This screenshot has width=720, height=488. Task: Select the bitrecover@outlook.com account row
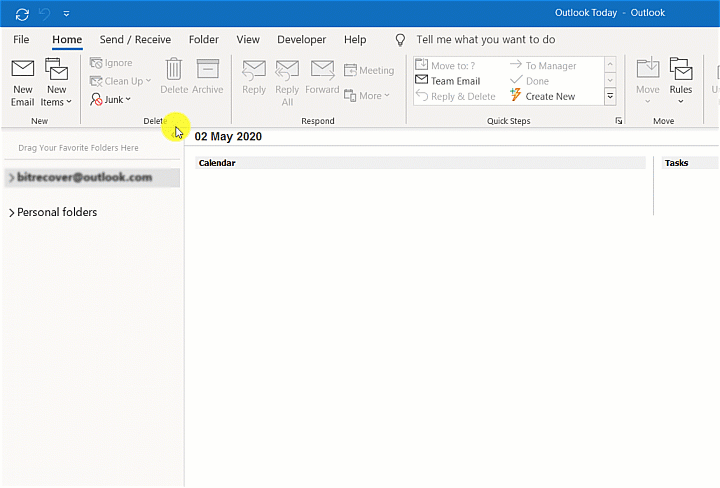click(92, 178)
